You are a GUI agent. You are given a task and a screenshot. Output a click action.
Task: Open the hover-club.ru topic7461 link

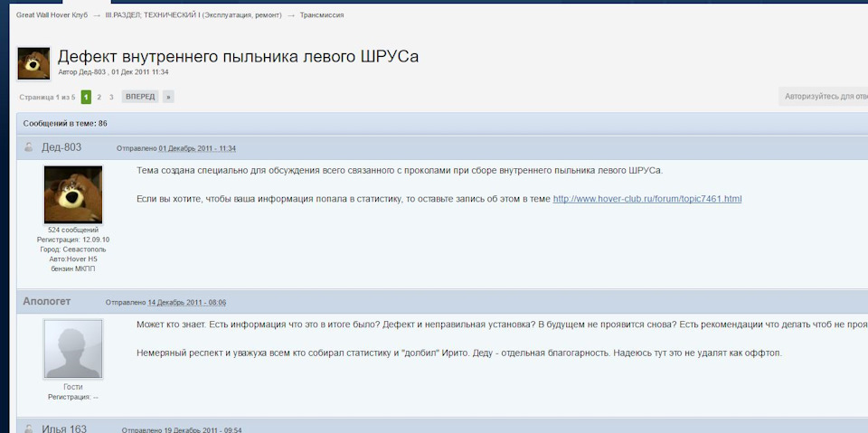pyautogui.click(x=647, y=199)
